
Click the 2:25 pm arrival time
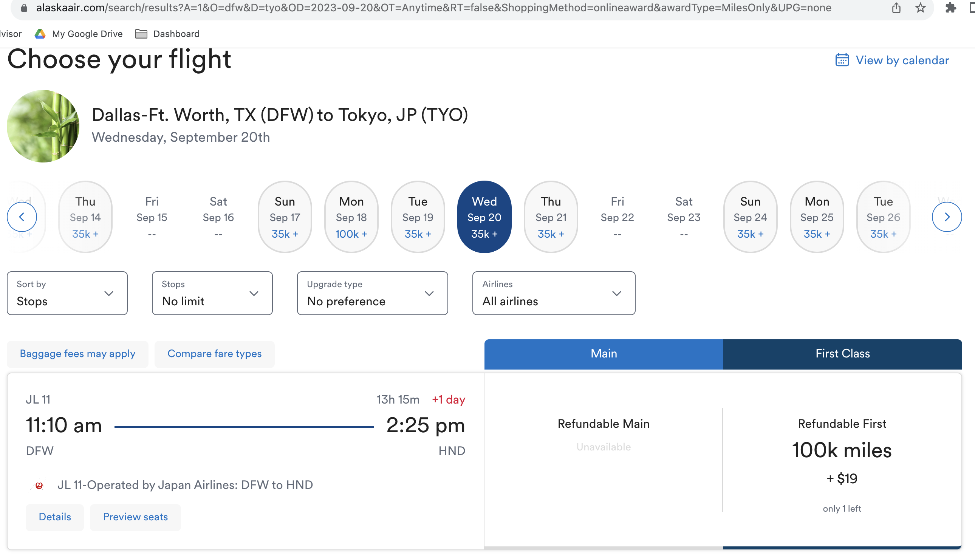(426, 425)
